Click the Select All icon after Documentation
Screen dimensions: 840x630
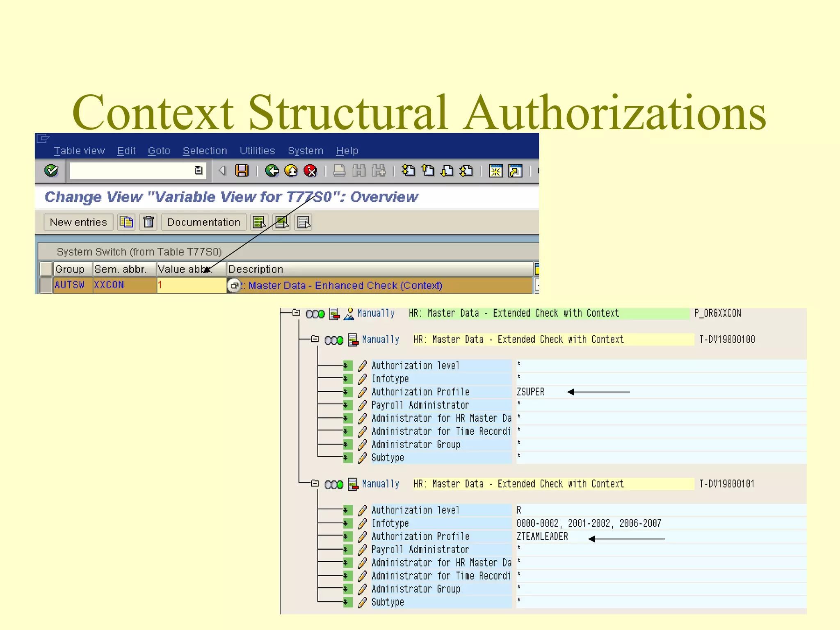259,222
